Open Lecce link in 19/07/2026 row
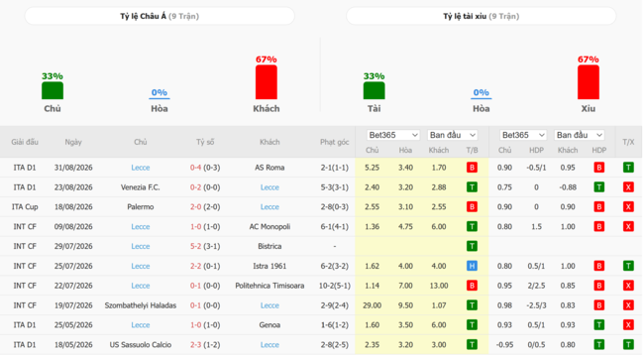Viewport: 644px width, 359px height. pos(269,305)
